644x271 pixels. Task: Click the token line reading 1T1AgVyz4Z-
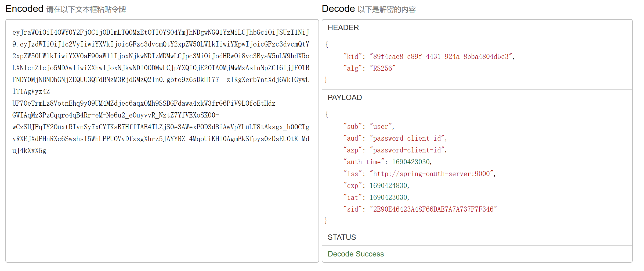(33, 91)
